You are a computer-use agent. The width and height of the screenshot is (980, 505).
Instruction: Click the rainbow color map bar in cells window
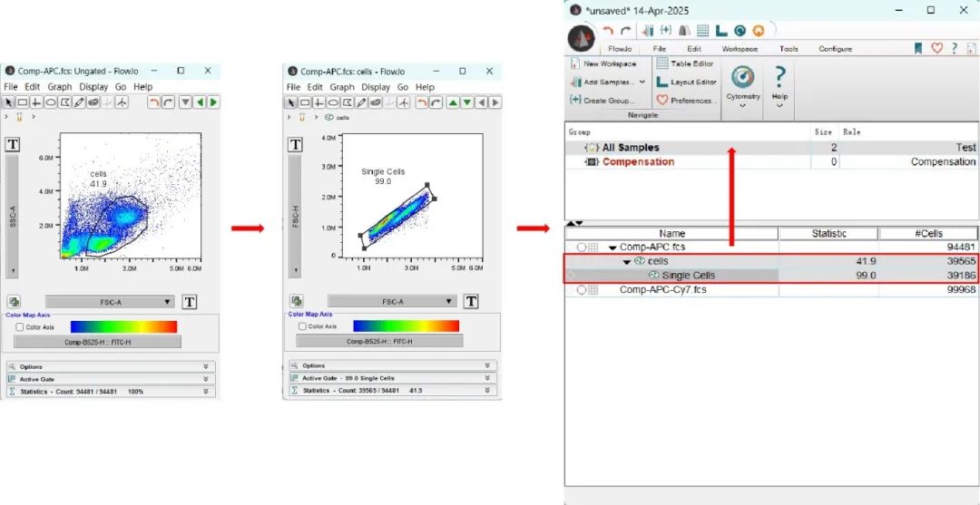[406, 326]
